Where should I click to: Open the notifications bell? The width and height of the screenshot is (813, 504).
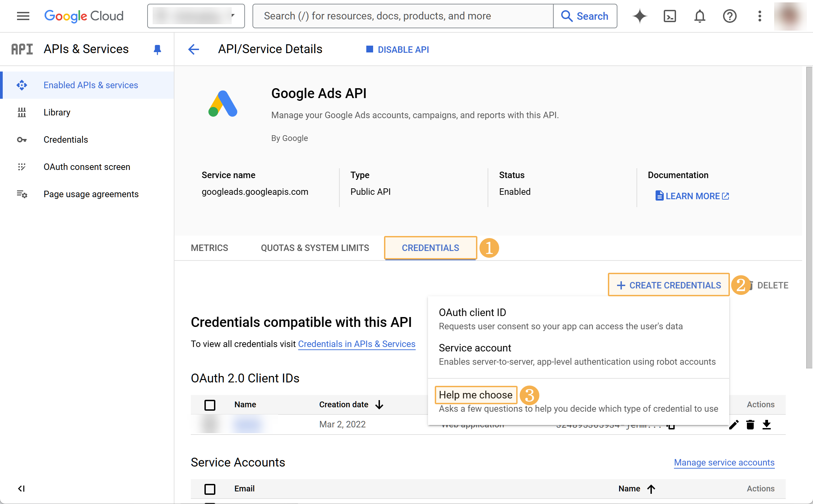click(x=700, y=16)
